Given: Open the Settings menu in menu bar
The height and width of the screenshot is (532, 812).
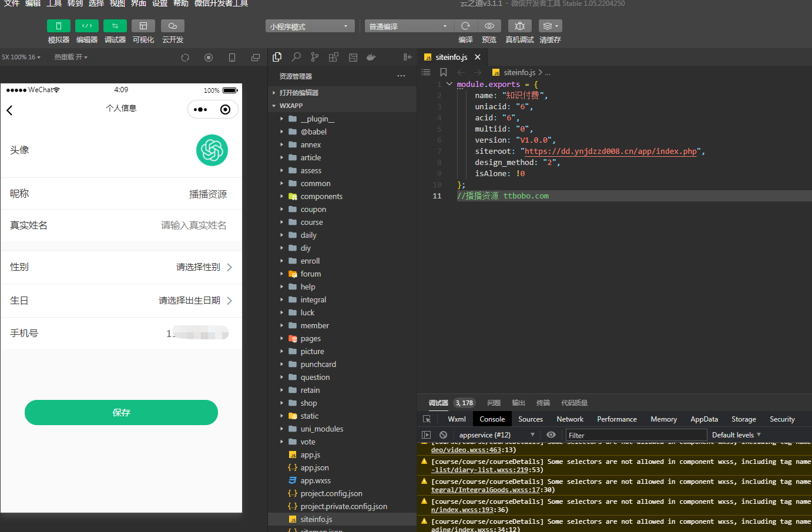Looking at the screenshot, I should coord(160,4).
